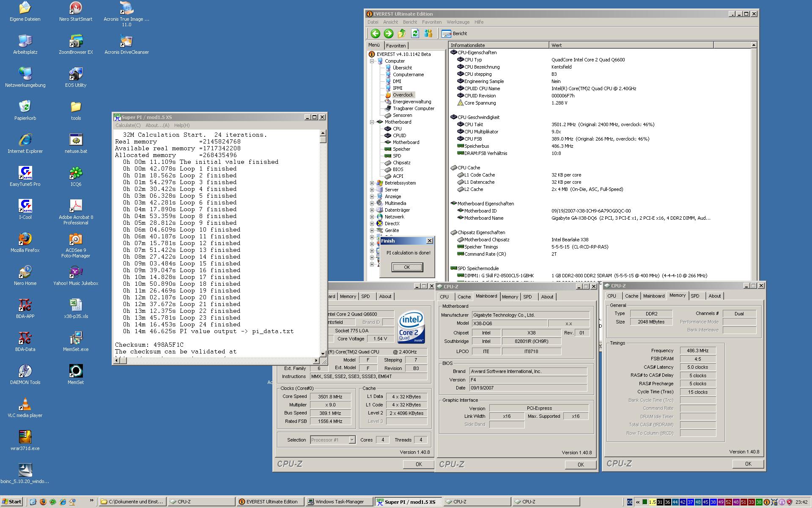Open Papierkorb recycle bin icon

point(25,111)
